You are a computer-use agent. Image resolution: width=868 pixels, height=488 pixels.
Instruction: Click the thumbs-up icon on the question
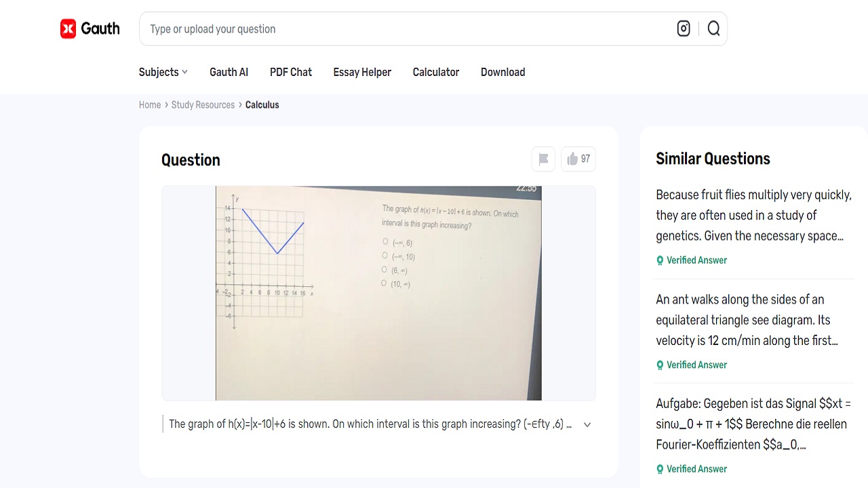[572, 159]
